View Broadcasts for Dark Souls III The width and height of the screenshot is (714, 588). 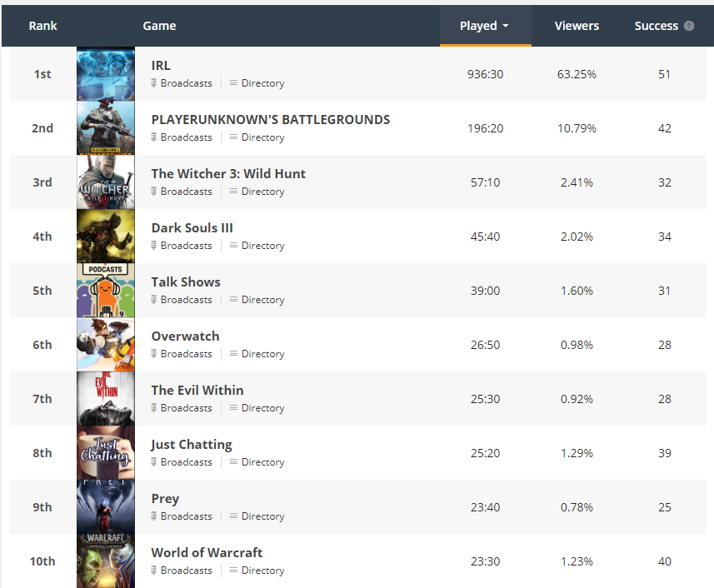click(182, 246)
